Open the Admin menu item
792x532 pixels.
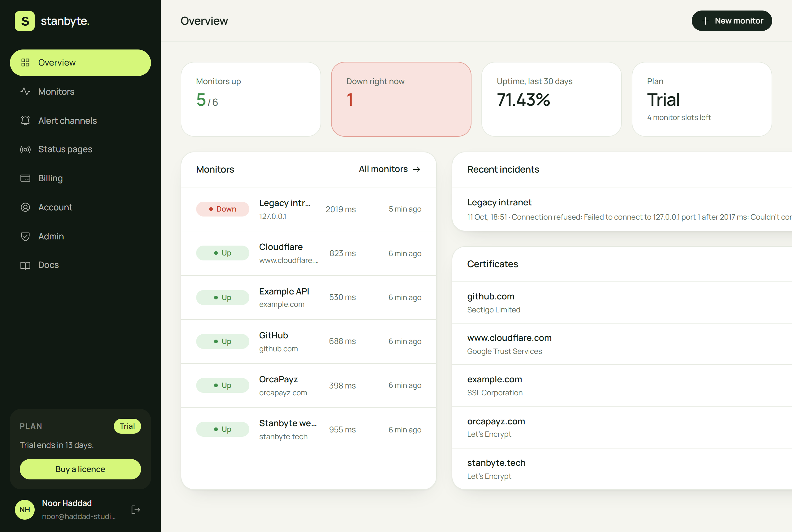tap(80, 237)
